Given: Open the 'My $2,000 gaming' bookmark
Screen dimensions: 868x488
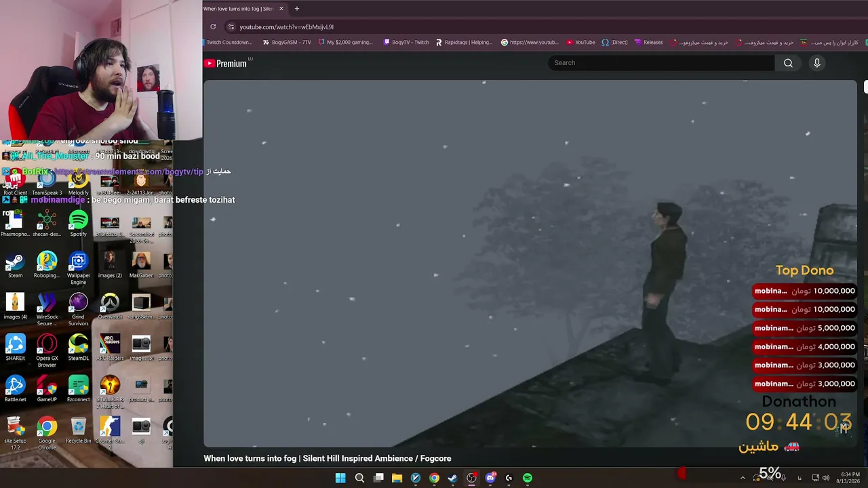Looking at the screenshot, I should pos(345,42).
